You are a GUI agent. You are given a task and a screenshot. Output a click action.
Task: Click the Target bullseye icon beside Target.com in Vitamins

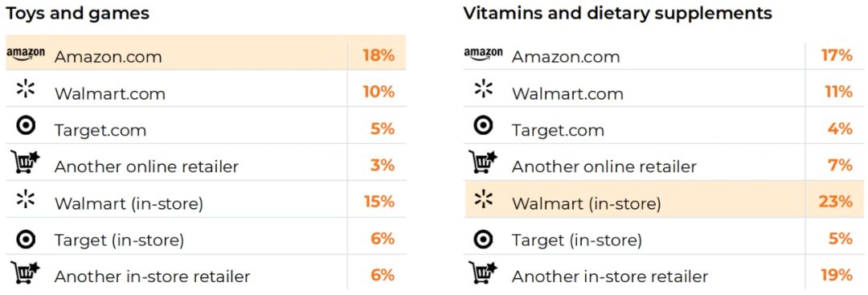(x=484, y=125)
